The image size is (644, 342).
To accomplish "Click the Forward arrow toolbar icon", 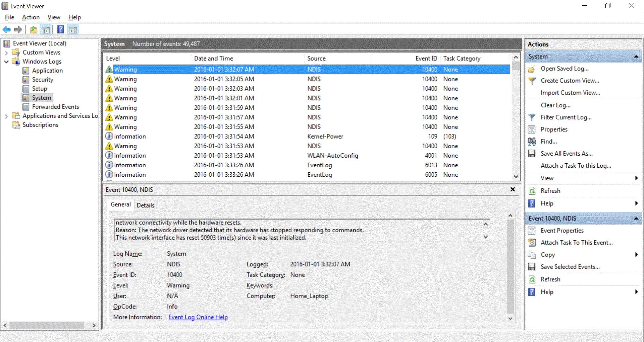I will (18, 30).
